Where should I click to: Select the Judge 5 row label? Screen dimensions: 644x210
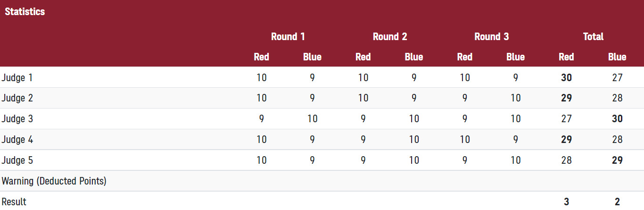pos(17,160)
